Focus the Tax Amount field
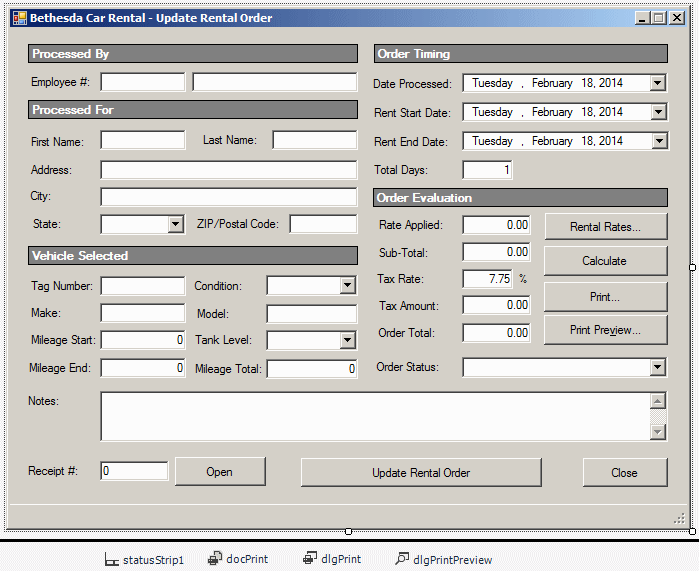This screenshot has height=571, width=699. pos(496,305)
